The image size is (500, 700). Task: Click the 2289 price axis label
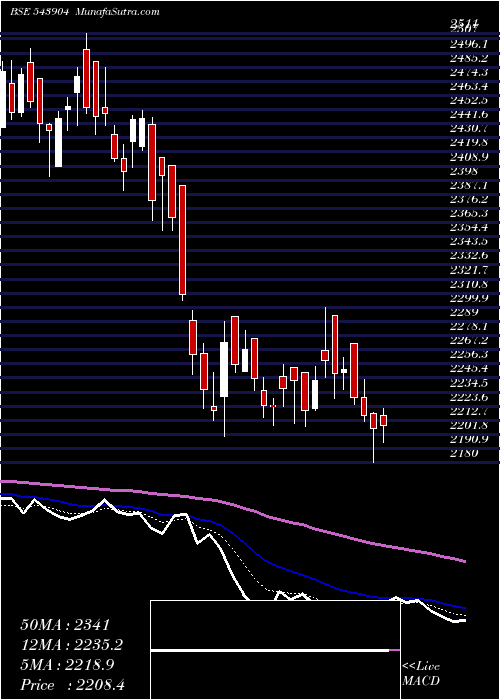point(464,312)
